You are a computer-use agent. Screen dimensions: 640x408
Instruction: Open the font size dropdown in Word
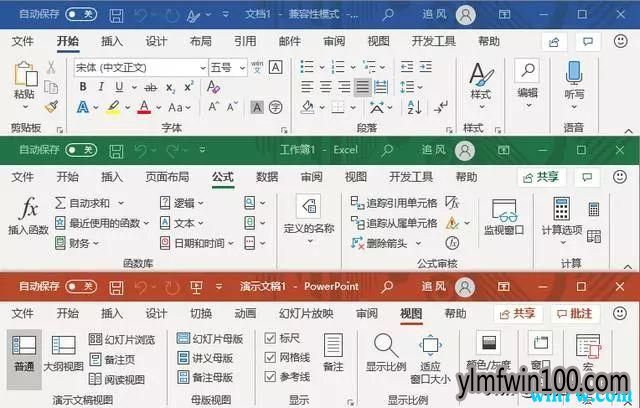click(242, 68)
